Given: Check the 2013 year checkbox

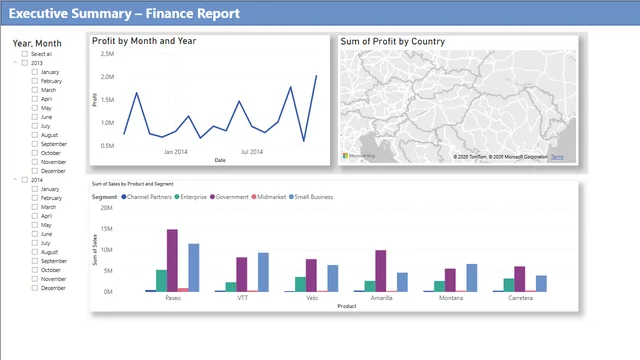Looking at the screenshot, I should [25, 63].
